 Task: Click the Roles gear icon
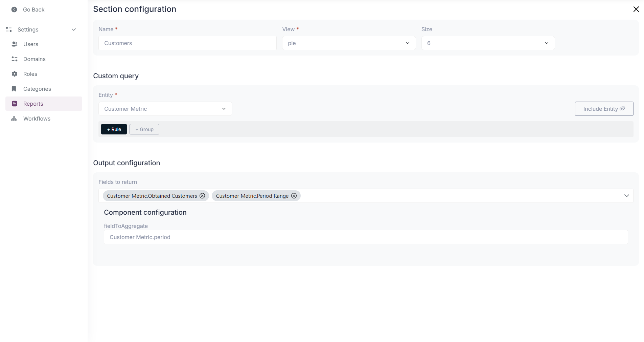pyautogui.click(x=15, y=74)
